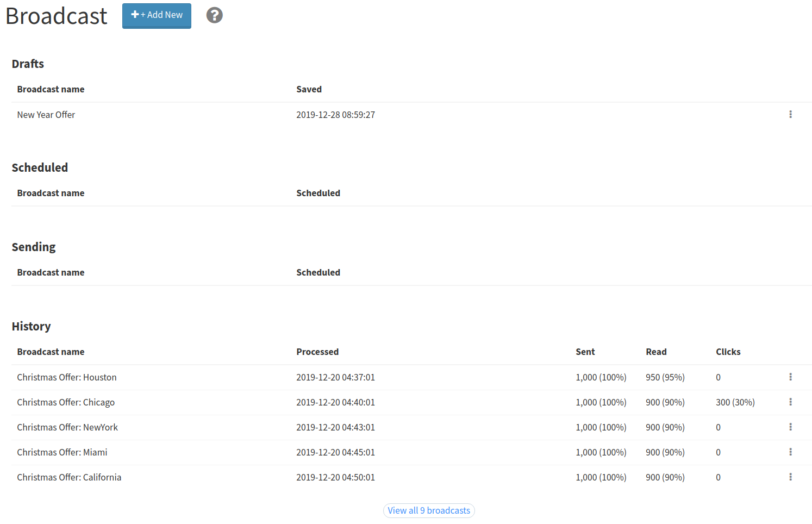Click the Broadcast page title
This screenshot has height=524, width=812.
point(57,16)
